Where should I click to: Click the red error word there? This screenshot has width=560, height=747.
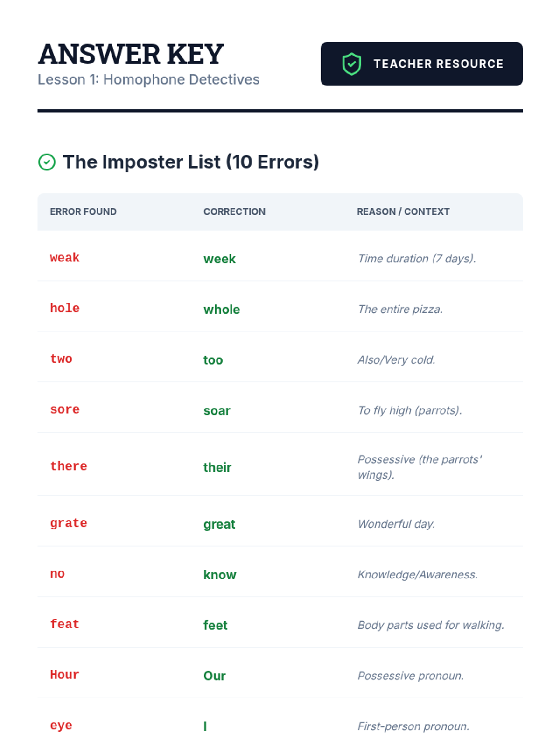(69, 466)
